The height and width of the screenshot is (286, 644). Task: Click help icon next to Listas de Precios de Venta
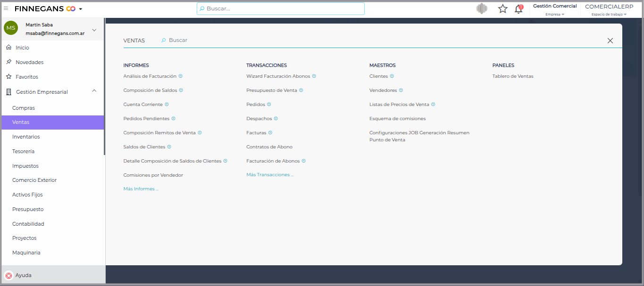pos(433,104)
